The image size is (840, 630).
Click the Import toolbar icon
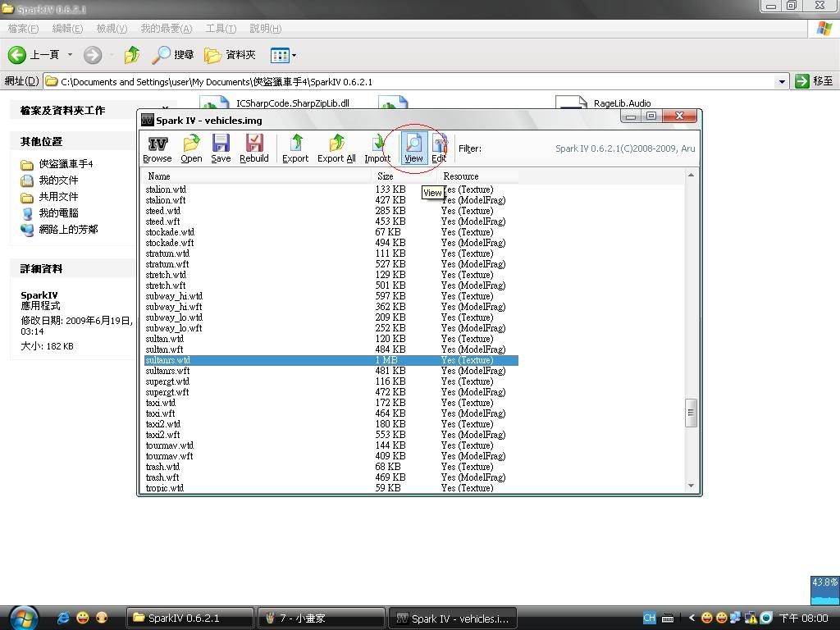coord(377,148)
